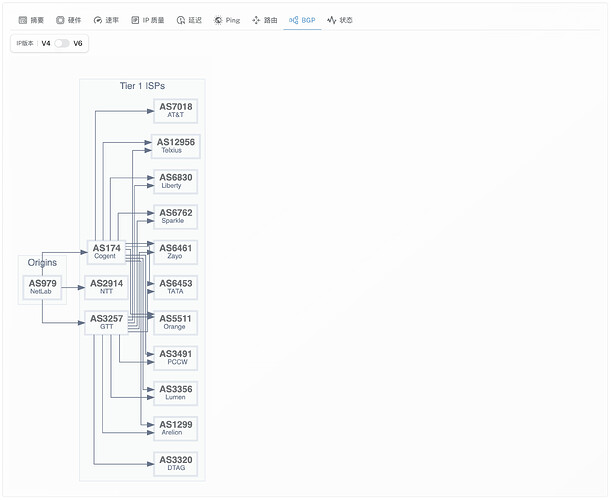
Task: Toggle IP version switch between V4 and V6
Action: pyautogui.click(x=62, y=43)
